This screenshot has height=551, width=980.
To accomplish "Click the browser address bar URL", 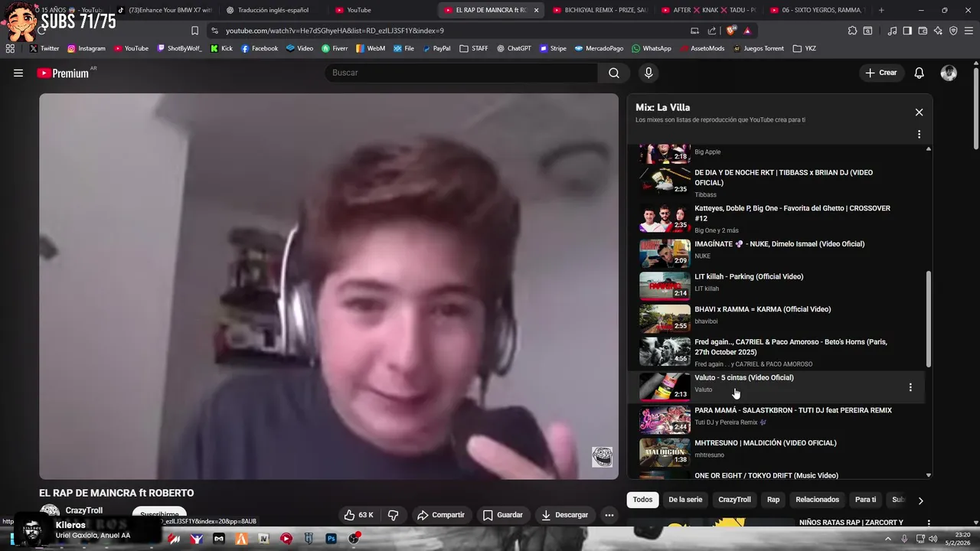I will click(335, 31).
